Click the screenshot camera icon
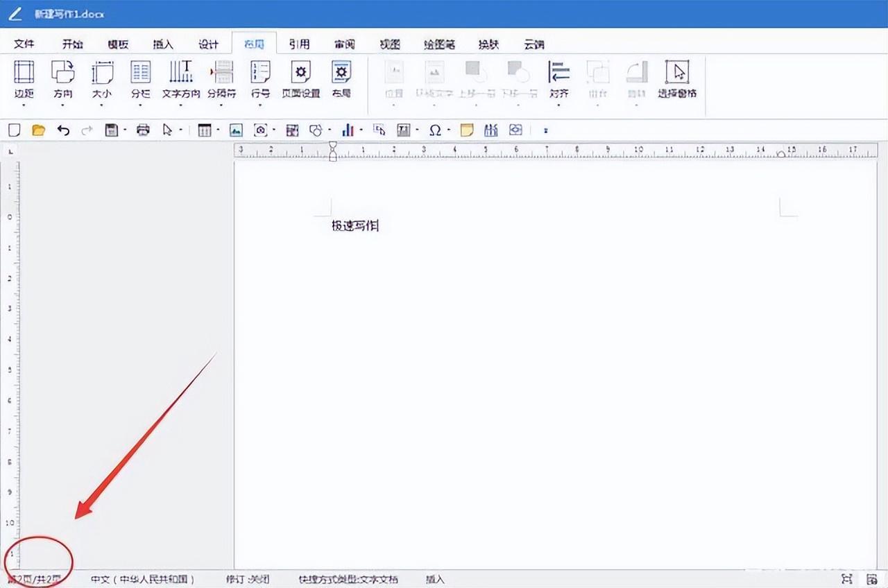This screenshot has height=588, width=888. tap(260, 130)
